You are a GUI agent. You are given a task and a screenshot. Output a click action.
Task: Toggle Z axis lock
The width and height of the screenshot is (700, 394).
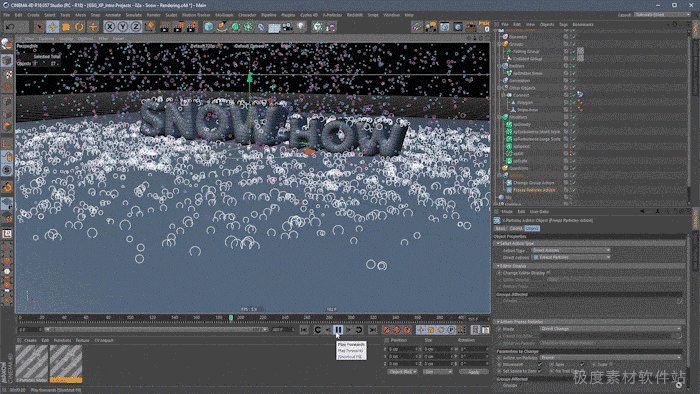(136, 27)
